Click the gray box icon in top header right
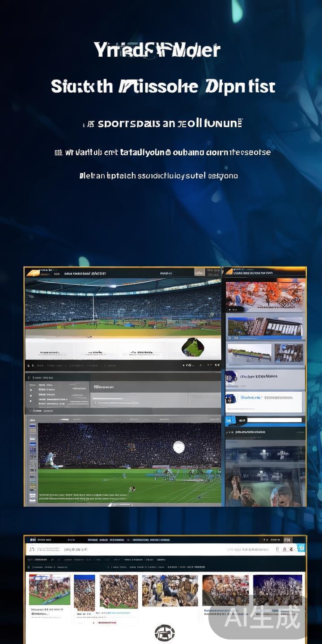This screenshot has height=644, width=322. point(199,272)
